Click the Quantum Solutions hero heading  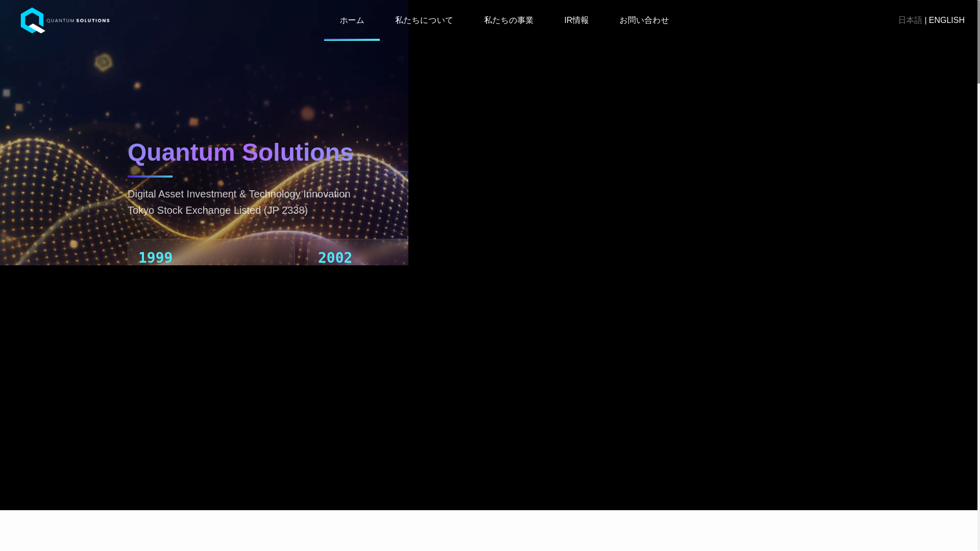(x=240, y=153)
